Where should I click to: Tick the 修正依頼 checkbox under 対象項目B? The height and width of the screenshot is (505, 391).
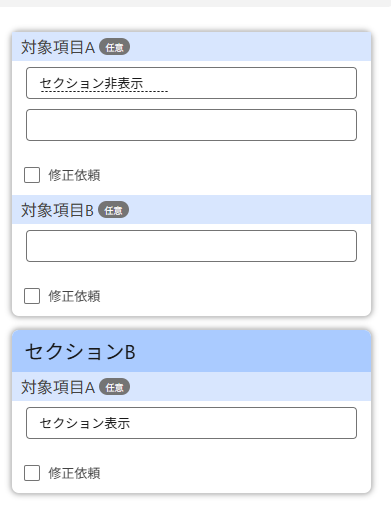click(x=32, y=296)
